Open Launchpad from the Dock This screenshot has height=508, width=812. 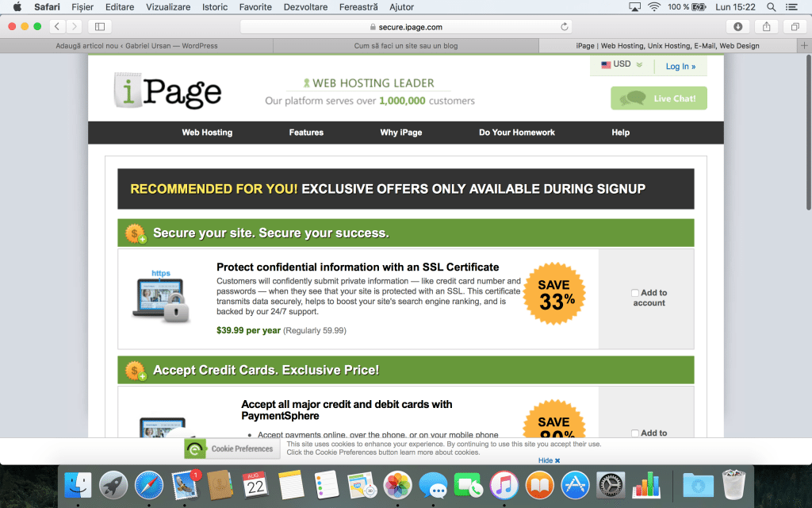coord(113,486)
